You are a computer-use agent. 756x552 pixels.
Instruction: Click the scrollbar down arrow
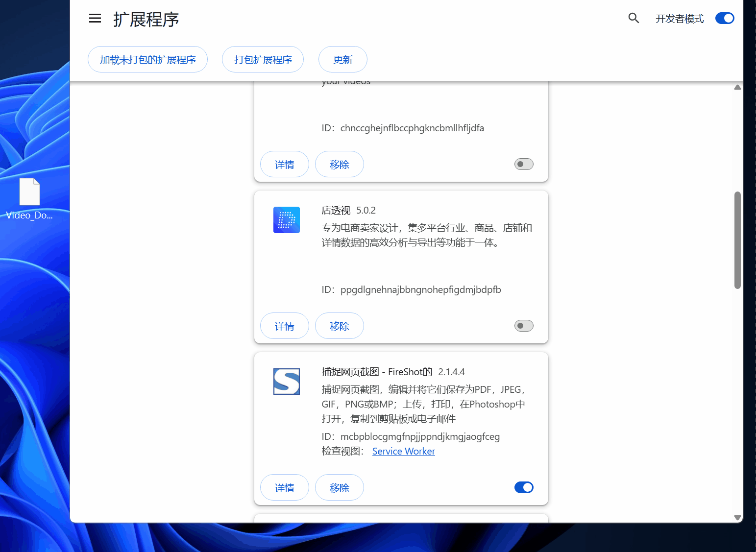click(x=737, y=517)
